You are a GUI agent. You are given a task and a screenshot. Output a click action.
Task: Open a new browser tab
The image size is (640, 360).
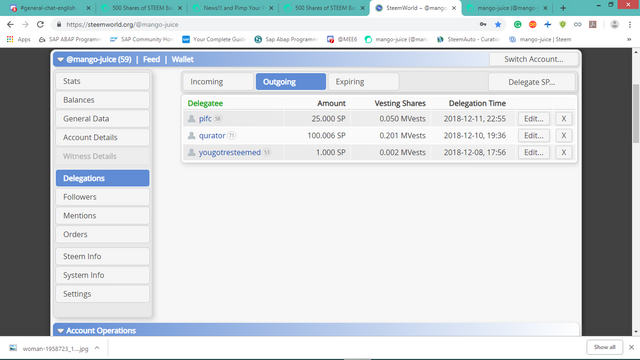click(563, 8)
